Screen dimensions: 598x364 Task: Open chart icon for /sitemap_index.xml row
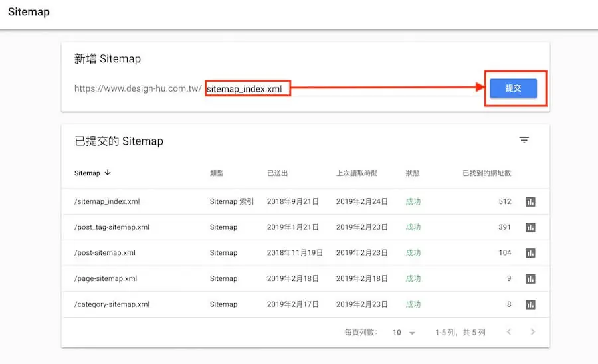[530, 202]
